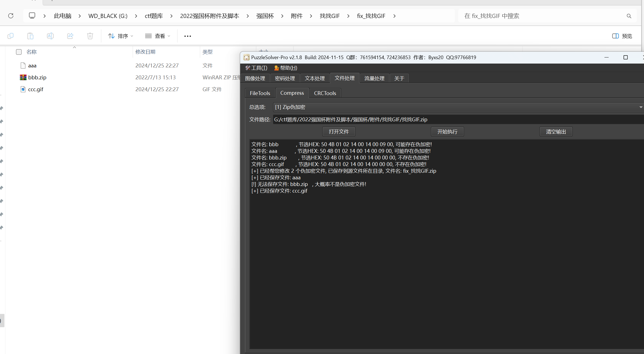Click the 开始执行 button

[447, 132]
